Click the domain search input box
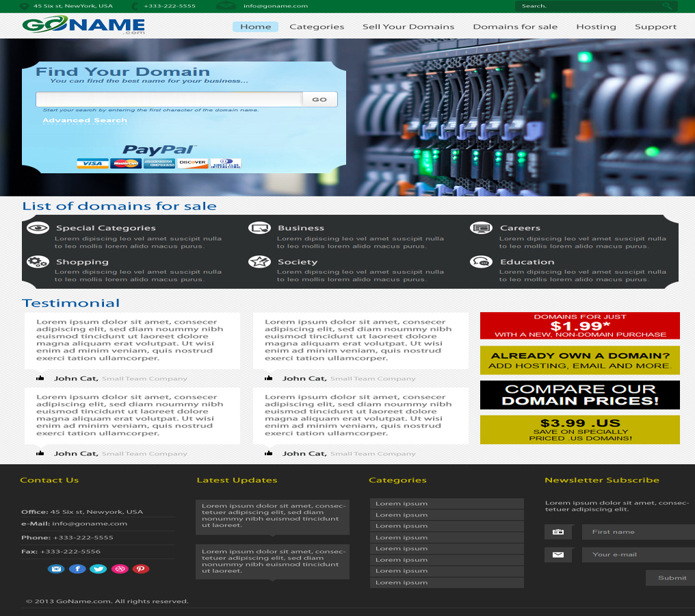 pyautogui.click(x=168, y=99)
